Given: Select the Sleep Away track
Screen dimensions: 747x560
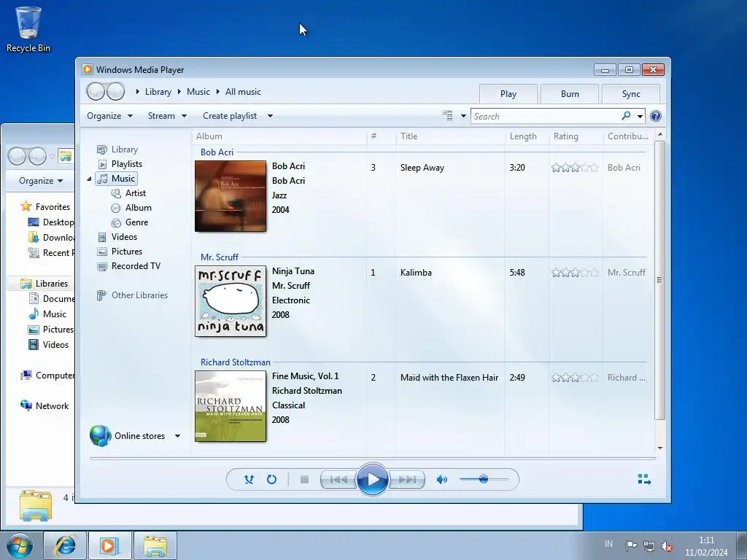Looking at the screenshot, I should 422,168.
